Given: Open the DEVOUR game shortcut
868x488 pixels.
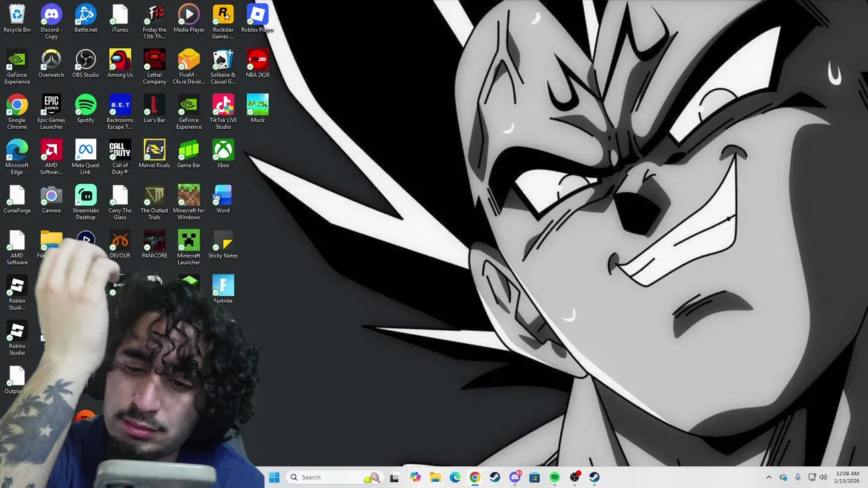Looking at the screenshot, I should click(x=120, y=245).
